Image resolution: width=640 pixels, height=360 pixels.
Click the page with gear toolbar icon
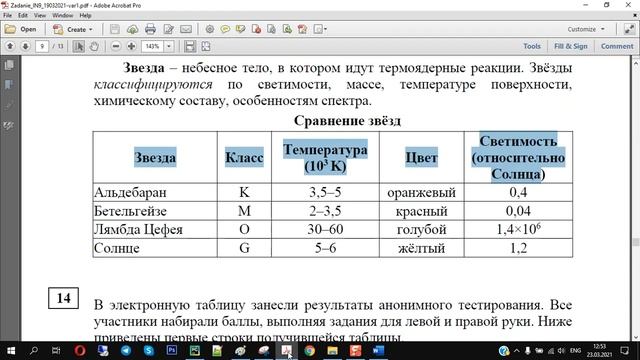271,29
